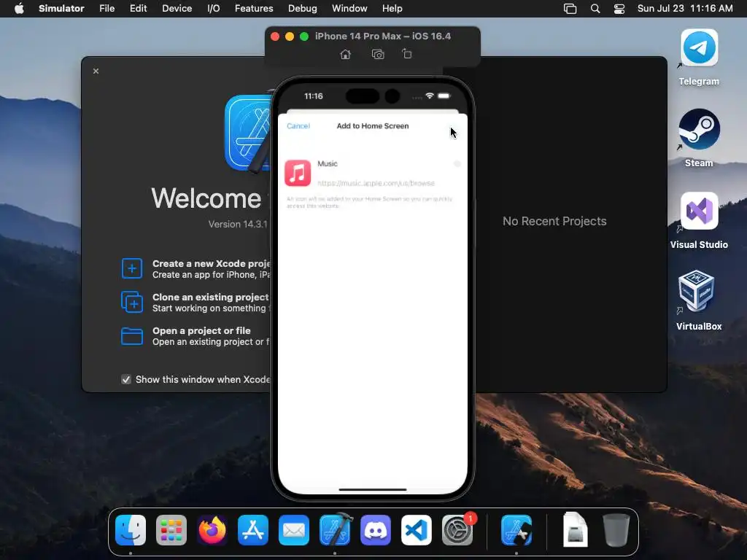
Task: Open Xcode from the Dock
Action: tap(336, 529)
